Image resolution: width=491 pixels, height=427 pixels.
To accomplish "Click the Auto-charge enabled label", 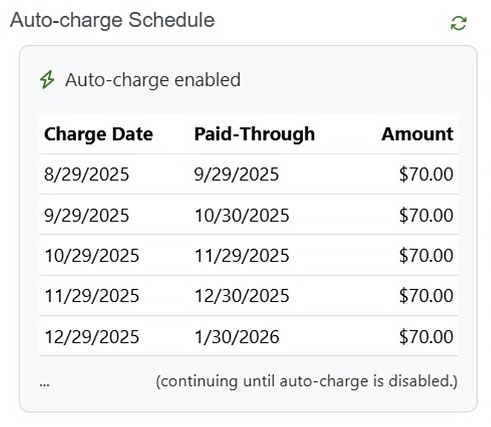I will click(153, 80).
